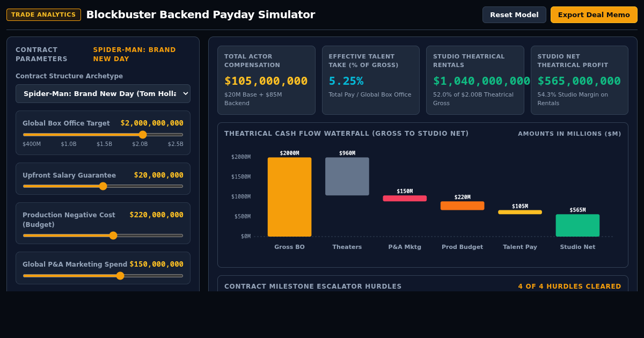Click the $400M tick label under box office slider
This screenshot has width=644, height=338.
[32, 144]
